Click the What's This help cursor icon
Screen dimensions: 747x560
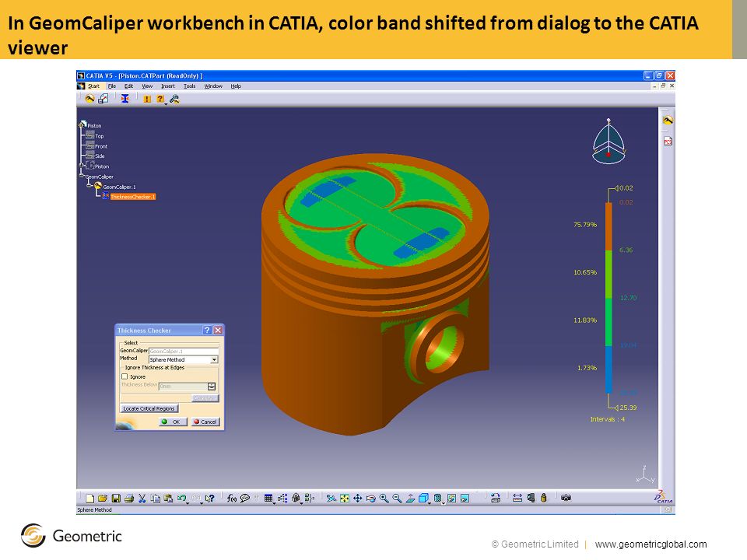[209, 498]
